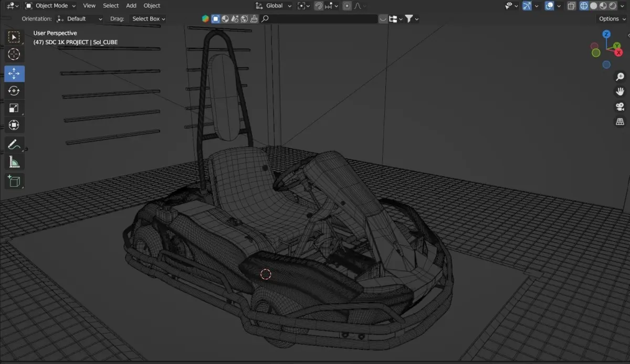Click the blue Z axis on the gizmo
The width and height of the screenshot is (630, 364).
pyautogui.click(x=606, y=34)
